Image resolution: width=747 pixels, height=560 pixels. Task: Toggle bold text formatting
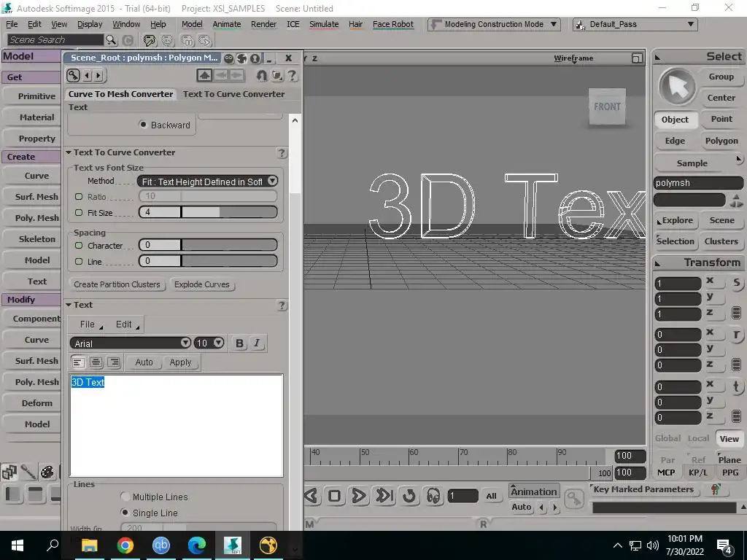click(239, 343)
